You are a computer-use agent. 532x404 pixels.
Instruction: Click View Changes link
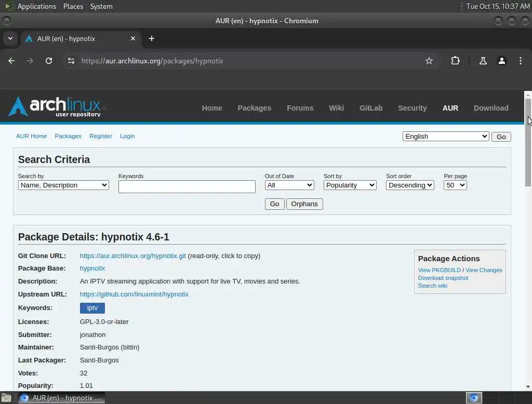point(484,270)
